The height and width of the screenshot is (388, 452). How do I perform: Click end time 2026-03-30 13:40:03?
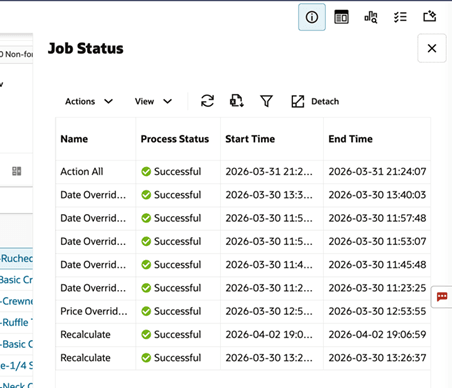377,195
